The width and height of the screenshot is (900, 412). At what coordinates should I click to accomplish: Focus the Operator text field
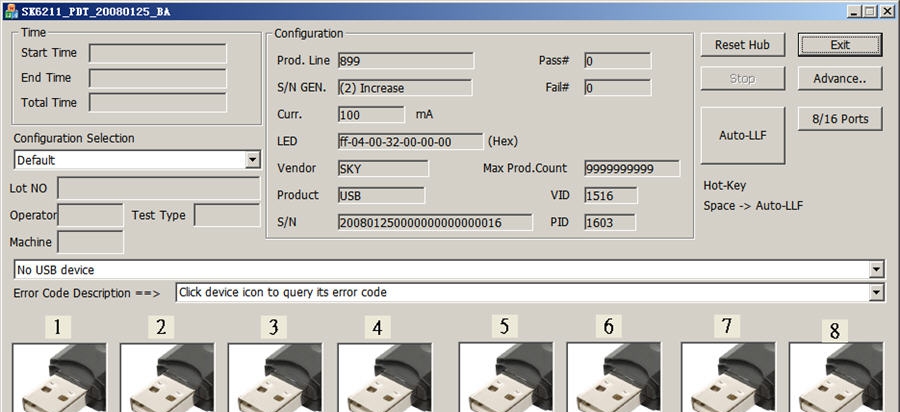90,215
